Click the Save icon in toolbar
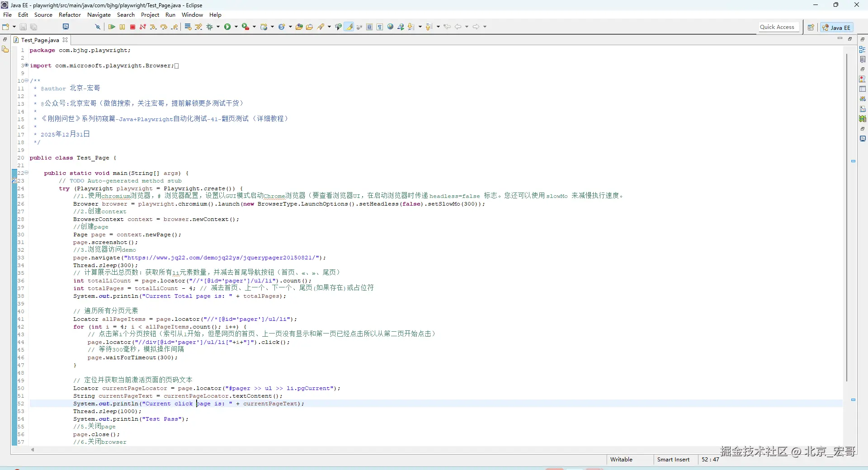The height and width of the screenshot is (470, 868). click(24, 27)
